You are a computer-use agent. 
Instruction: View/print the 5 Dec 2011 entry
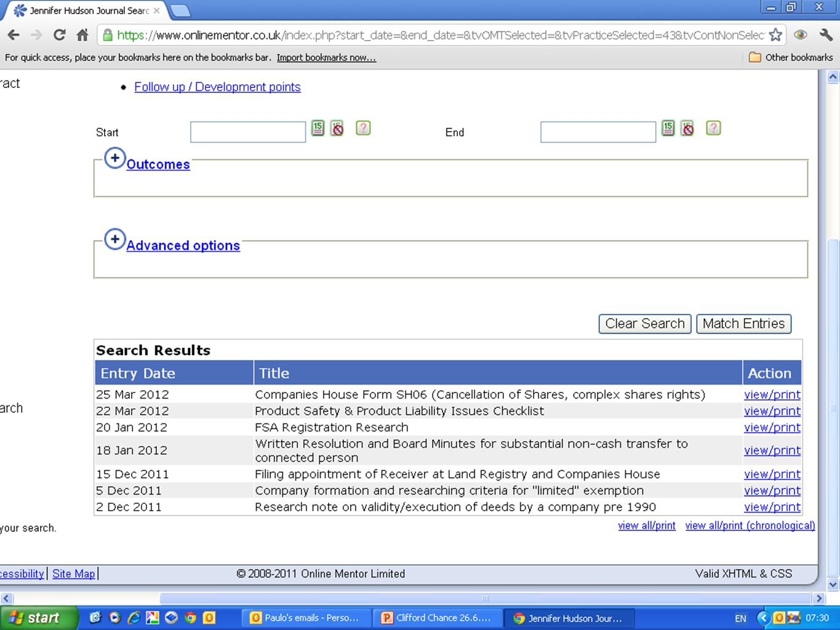tap(772, 491)
